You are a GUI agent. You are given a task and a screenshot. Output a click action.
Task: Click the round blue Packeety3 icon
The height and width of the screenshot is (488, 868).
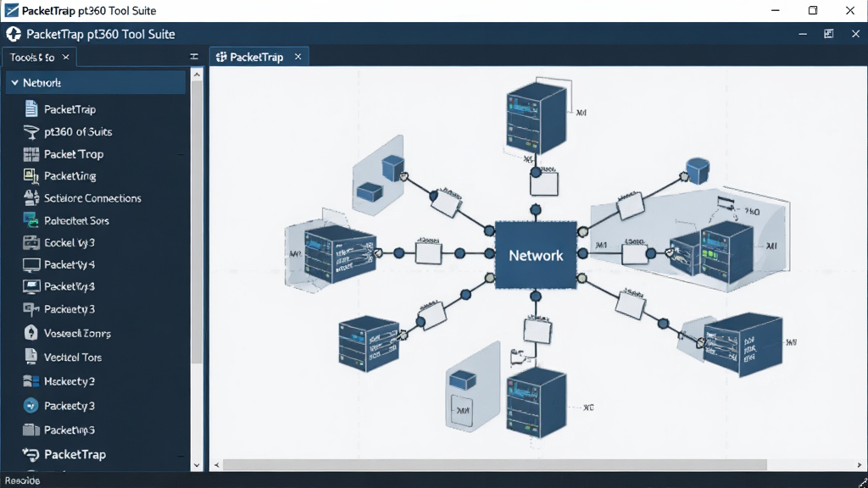point(31,406)
